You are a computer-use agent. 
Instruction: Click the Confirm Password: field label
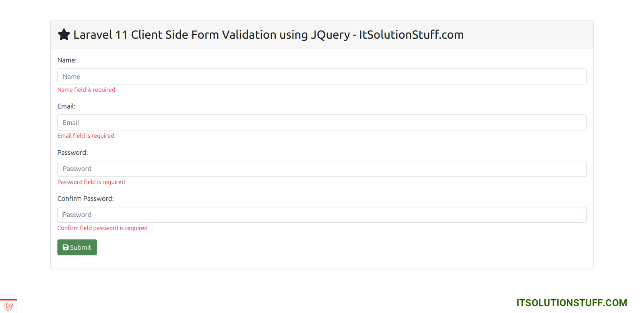coord(85,198)
